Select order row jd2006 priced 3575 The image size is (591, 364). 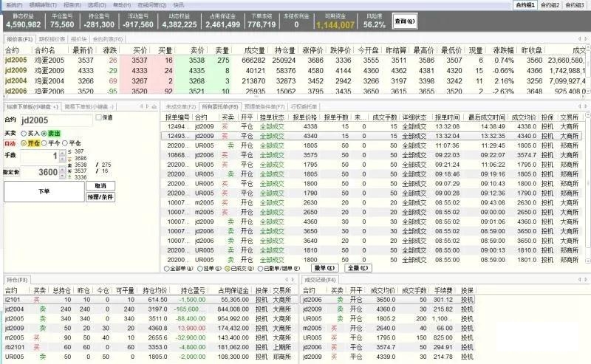tap(373, 155)
